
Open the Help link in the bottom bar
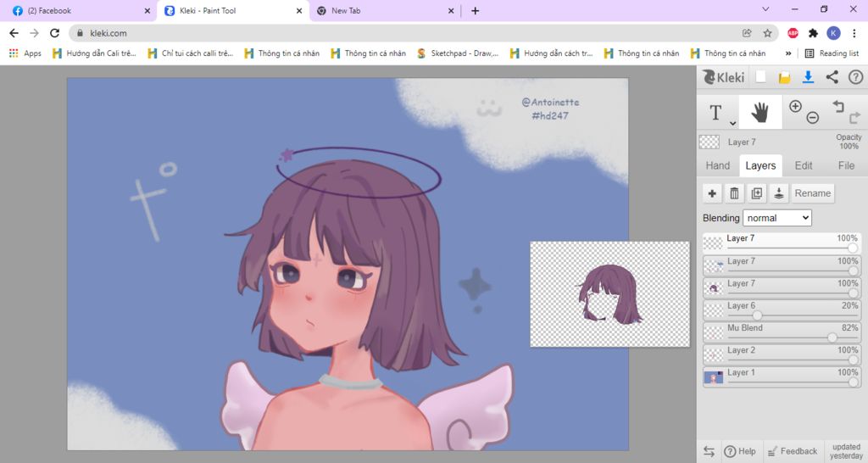[740, 451]
